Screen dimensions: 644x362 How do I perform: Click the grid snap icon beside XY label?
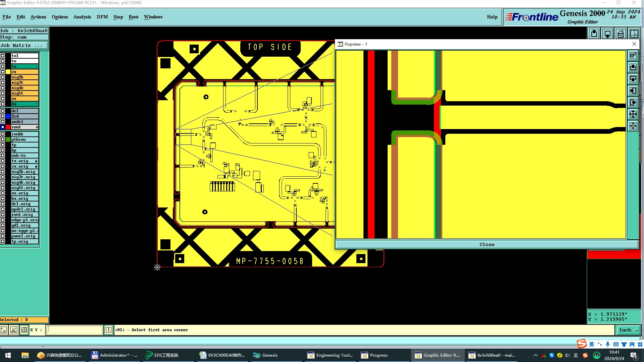(24, 330)
